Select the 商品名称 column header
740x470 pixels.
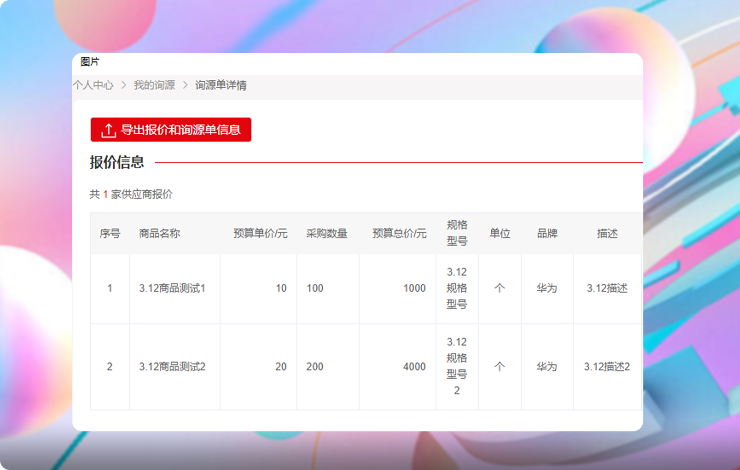click(x=159, y=233)
